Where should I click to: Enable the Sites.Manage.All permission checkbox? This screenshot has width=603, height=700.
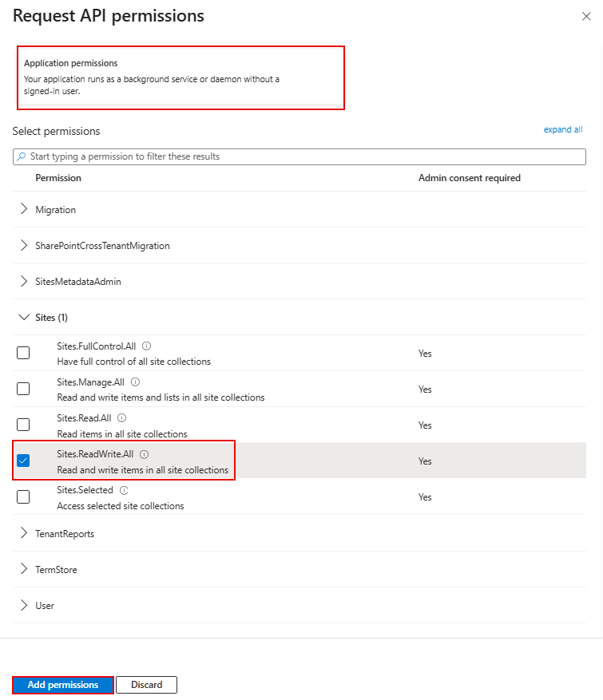point(23,389)
